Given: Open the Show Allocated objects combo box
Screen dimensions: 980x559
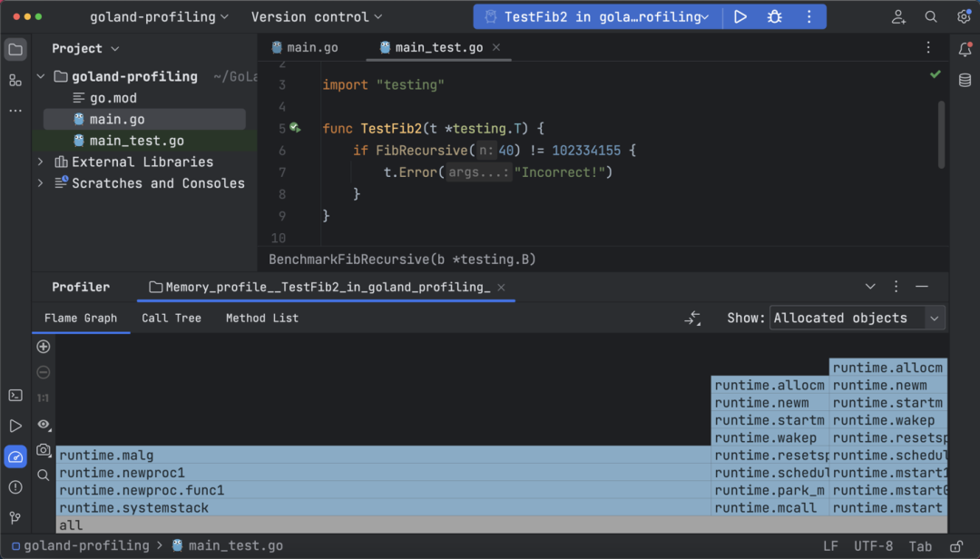Looking at the screenshot, I should click(857, 319).
